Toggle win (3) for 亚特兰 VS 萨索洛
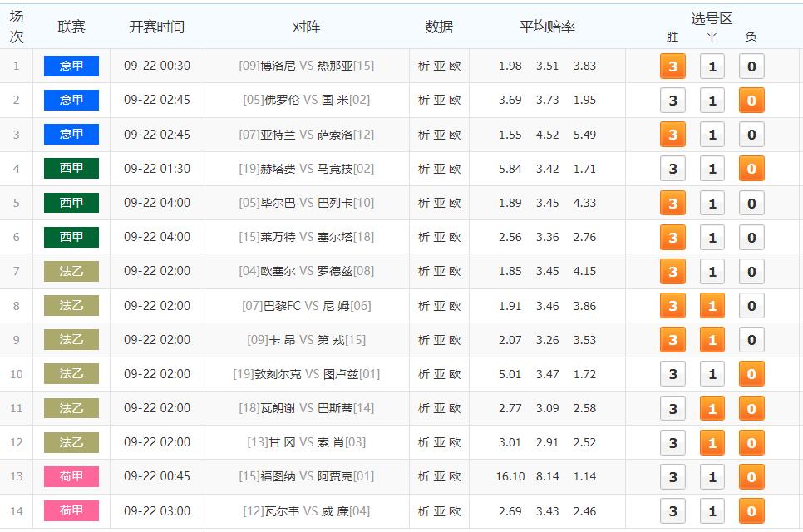 672,135
